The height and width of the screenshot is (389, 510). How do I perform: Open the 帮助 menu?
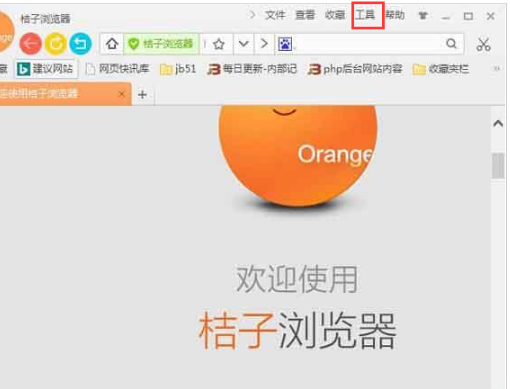point(395,15)
